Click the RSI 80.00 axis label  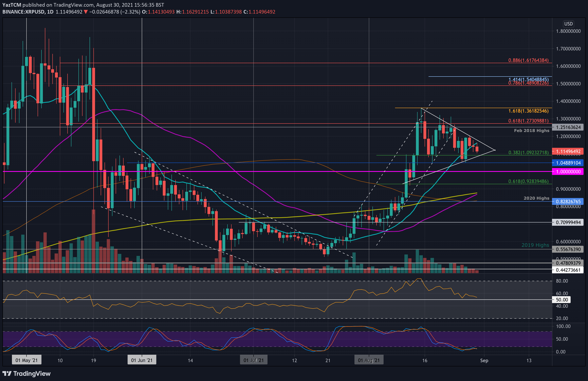(x=562, y=281)
